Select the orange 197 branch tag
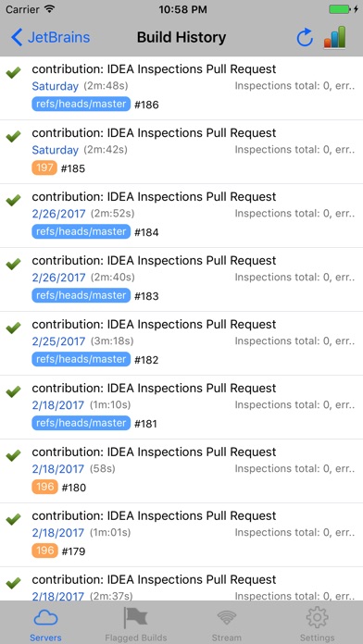This screenshot has width=363, height=644. (44, 168)
